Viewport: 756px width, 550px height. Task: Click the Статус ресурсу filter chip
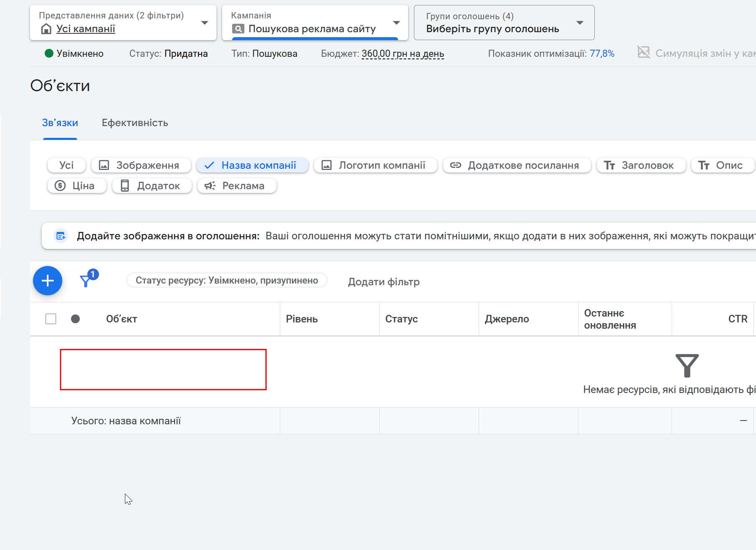(x=227, y=281)
